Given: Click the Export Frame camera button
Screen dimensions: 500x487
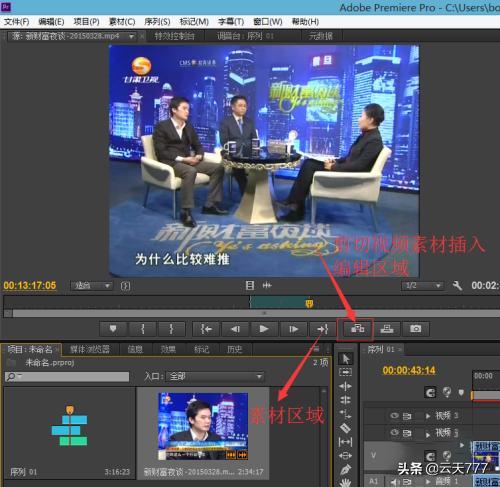Looking at the screenshot, I should point(416,329).
